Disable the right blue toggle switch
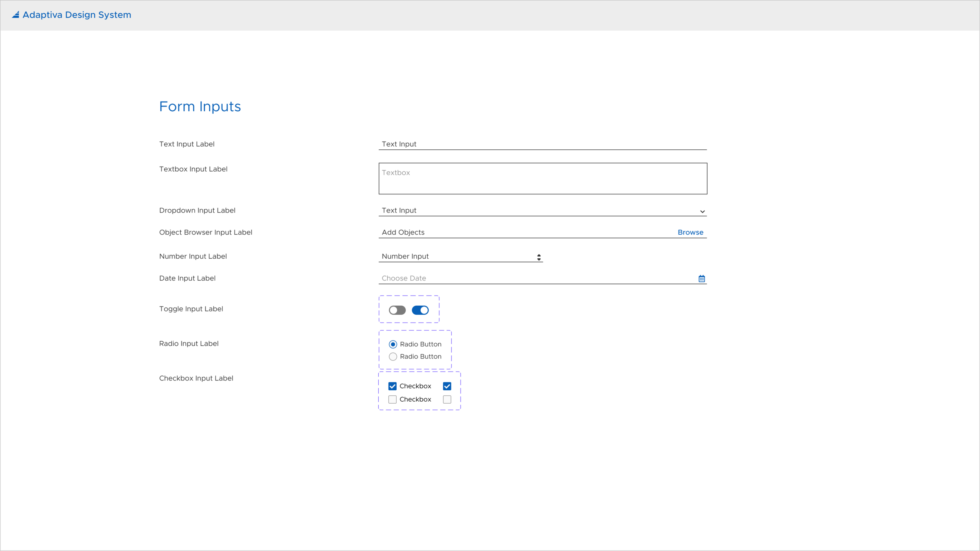The width and height of the screenshot is (980, 551). pos(420,310)
